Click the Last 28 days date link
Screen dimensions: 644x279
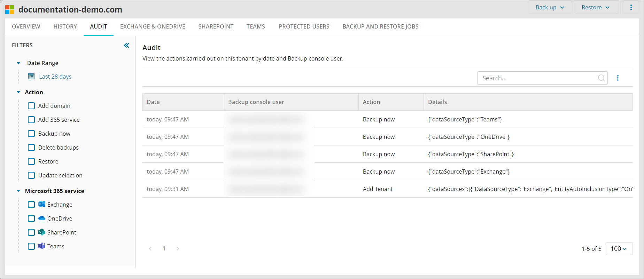click(55, 77)
